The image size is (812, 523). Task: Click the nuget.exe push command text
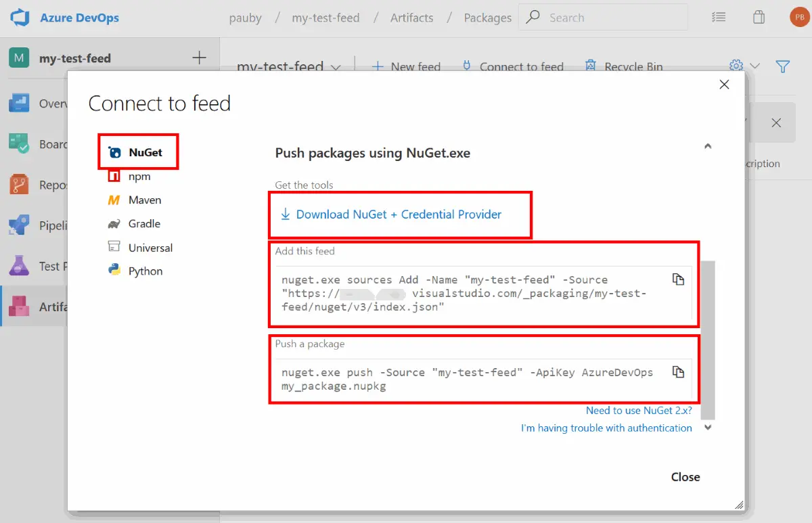click(x=468, y=380)
